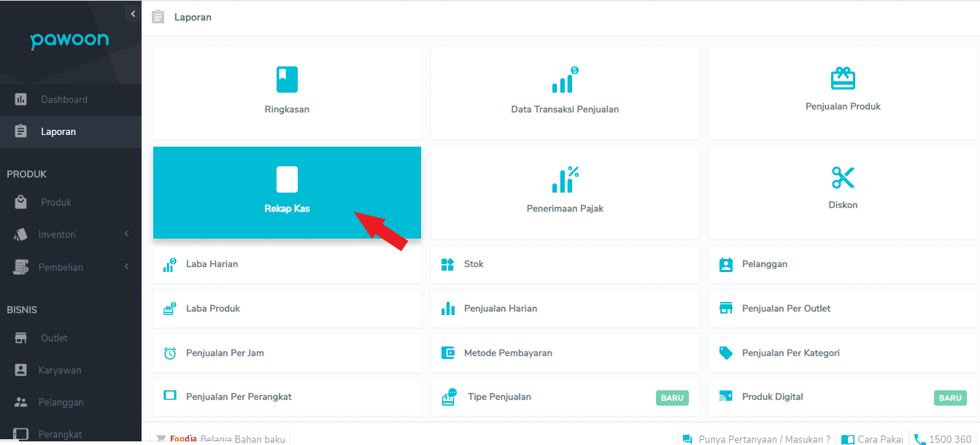Click the Pawoon logo
Viewport: 980px width, 445px height.
[x=69, y=41]
